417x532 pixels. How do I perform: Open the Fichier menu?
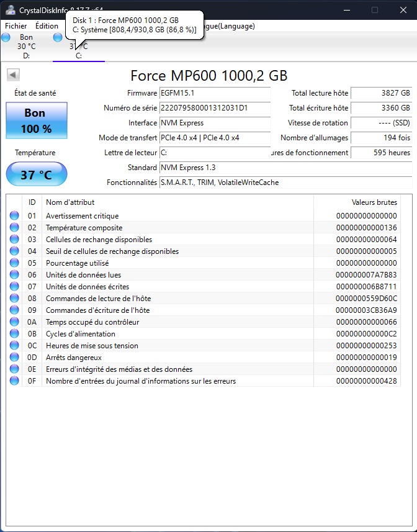[16, 26]
